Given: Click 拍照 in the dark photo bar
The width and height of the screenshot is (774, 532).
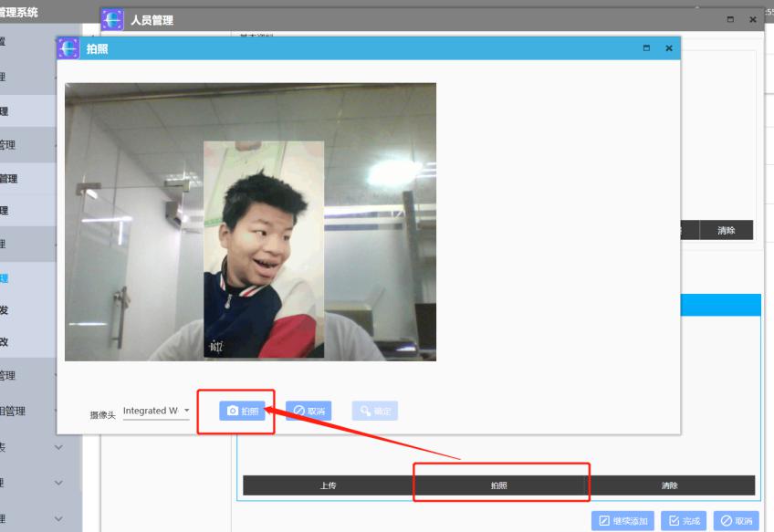Looking at the screenshot, I should pos(499,485).
